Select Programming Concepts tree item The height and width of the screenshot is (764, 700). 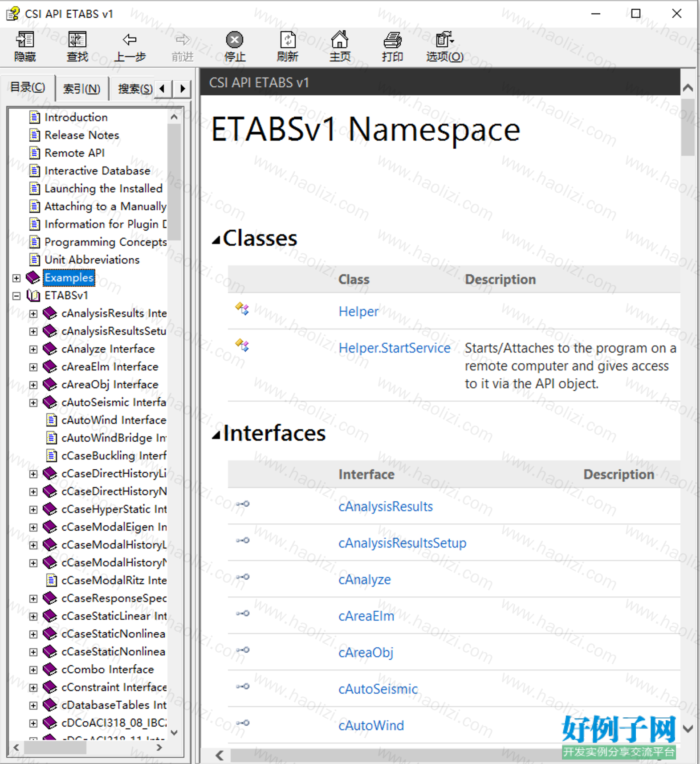(106, 242)
